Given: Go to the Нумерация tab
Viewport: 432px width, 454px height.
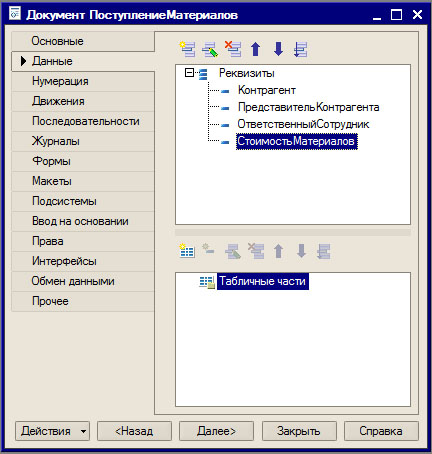Looking at the screenshot, I should pos(83,81).
